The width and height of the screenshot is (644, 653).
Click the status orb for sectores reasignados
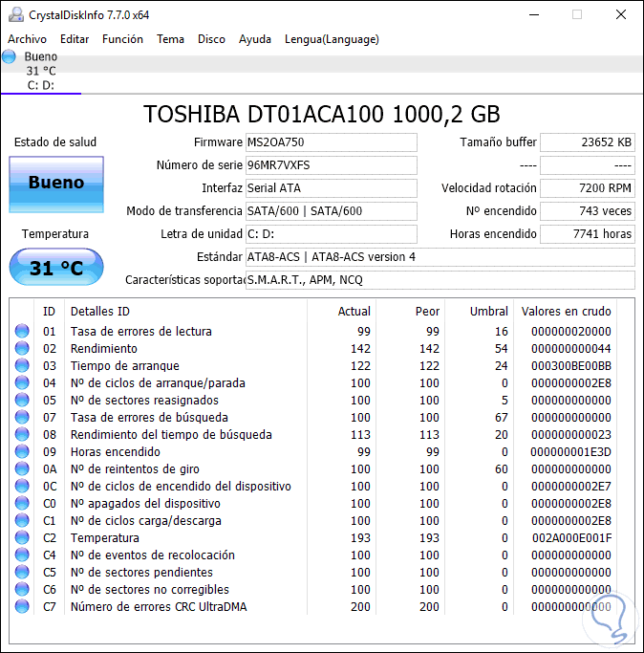22,400
